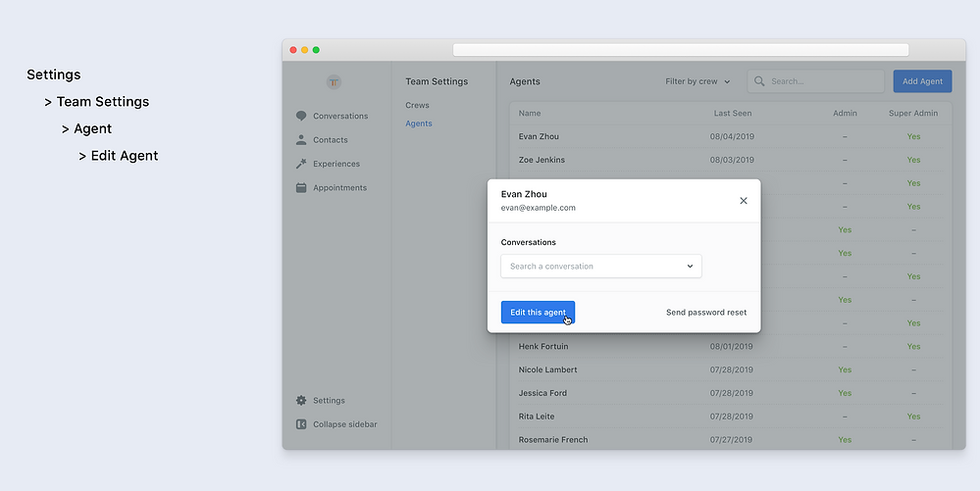The height and width of the screenshot is (491, 980).
Task: Open Contacts via its person icon
Action: click(x=301, y=140)
